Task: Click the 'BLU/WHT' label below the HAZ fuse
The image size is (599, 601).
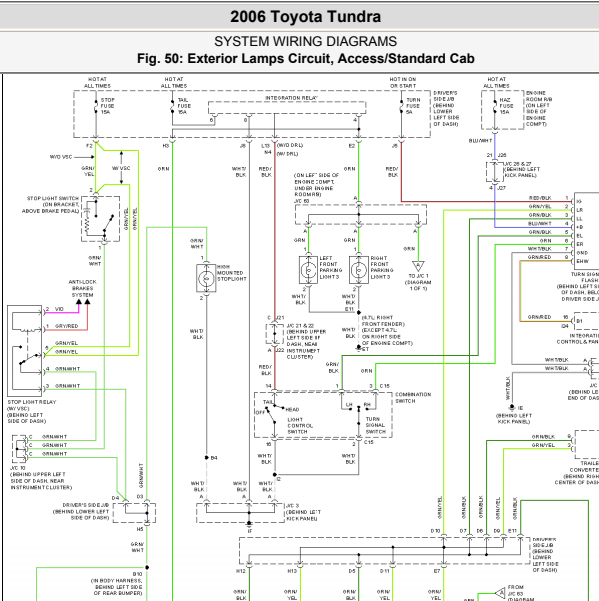Action: click(x=480, y=141)
